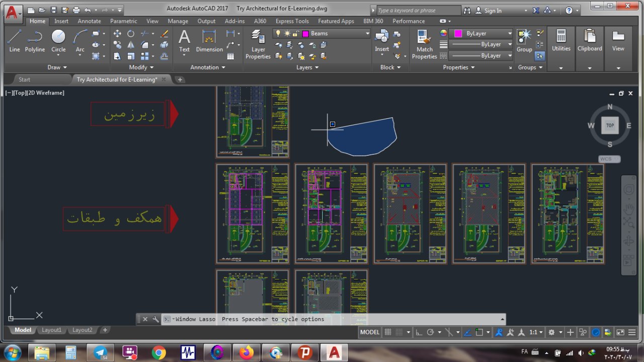The width and height of the screenshot is (644, 362).
Task: Expand the Layers panel
Action: click(x=307, y=67)
